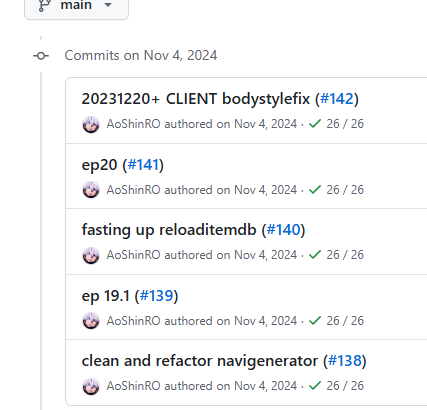The width and height of the screenshot is (427, 410).
Task: Open AoShinRO author name on navigenerator commit
Action: coord(133,386)
